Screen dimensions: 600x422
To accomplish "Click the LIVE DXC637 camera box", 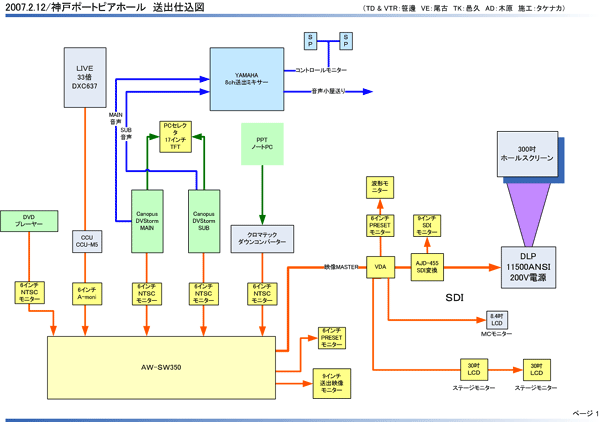I will tap(84, 78).
